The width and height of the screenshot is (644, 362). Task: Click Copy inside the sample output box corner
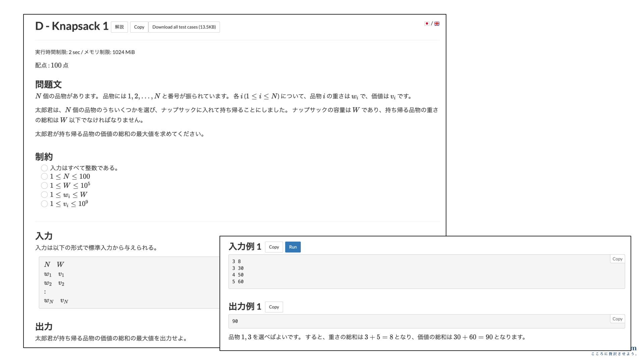(x=617, y=319)
